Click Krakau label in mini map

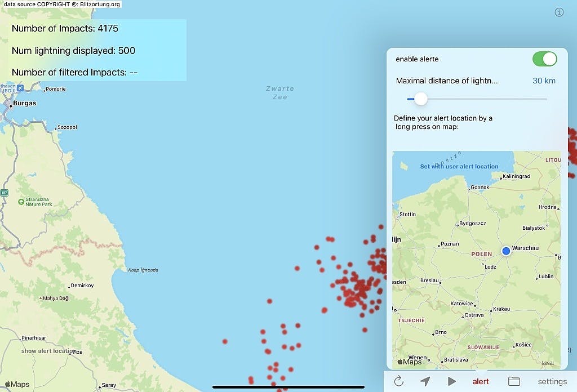point(501,309)
